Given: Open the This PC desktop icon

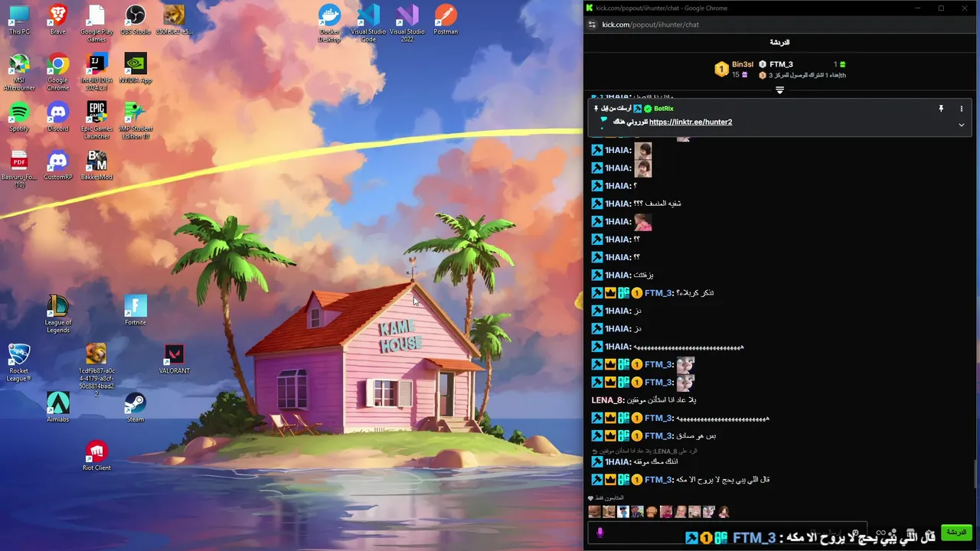Looking at the screenshot, I should tap(19, 20).
